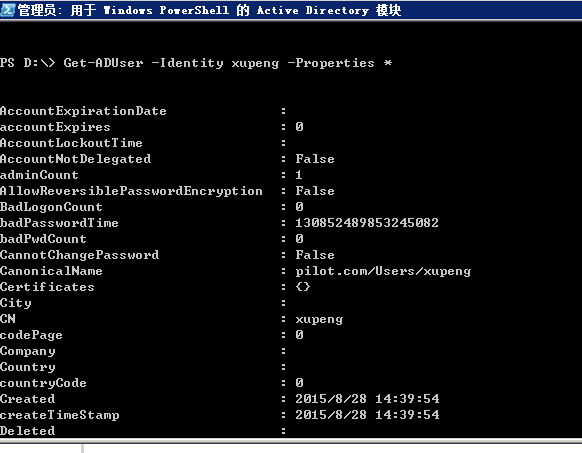Select the 'Company' property name
Image resolution: width=582 pixels, height=453 pixels.
(x=27, y=351)
